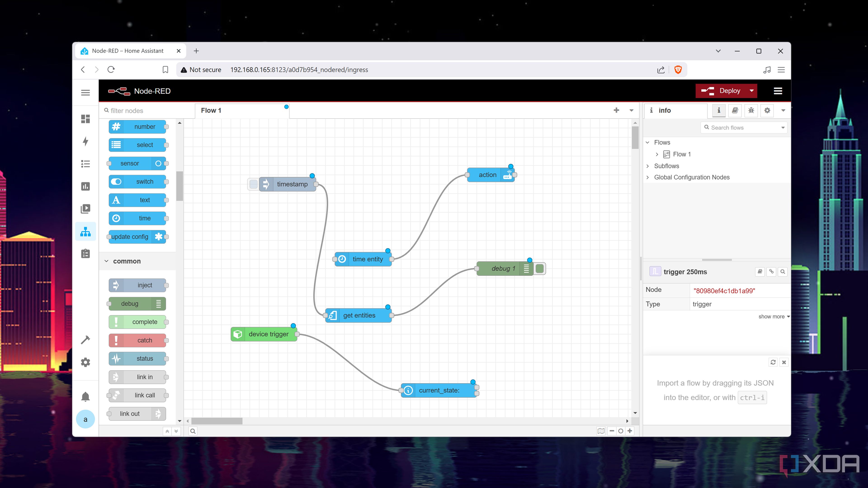The image size is (868, 488).
Task: Toggle the sensor node circle control
Action: click(x=158, y=163)
